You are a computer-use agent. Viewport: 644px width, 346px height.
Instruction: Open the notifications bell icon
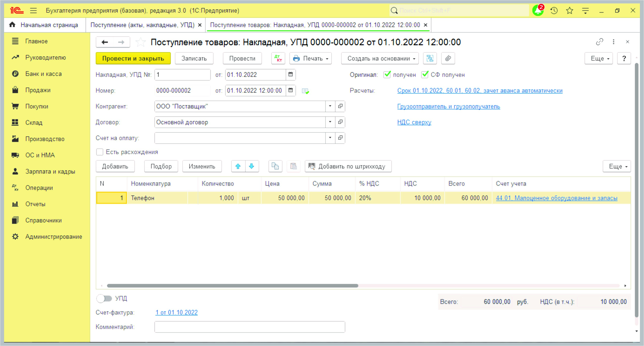[x=538, y=11]
